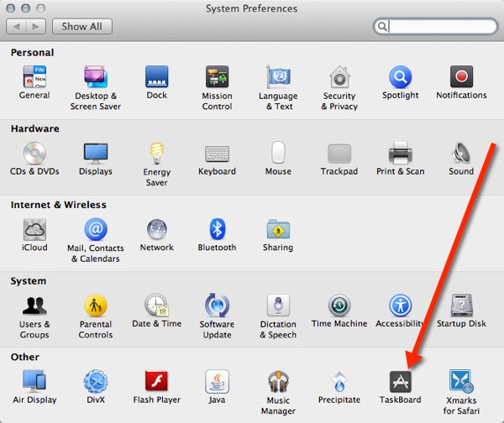
Task: Go back with the left arrow button
Action: click(16, 26)
